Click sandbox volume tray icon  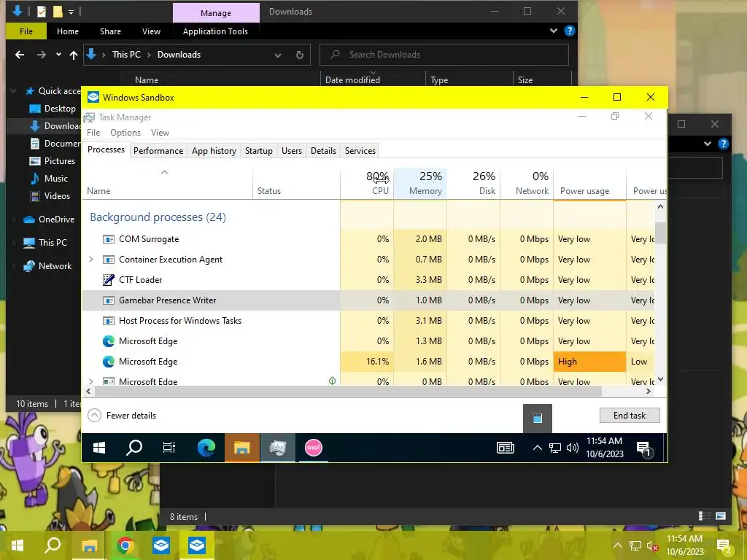pos(573,448)
